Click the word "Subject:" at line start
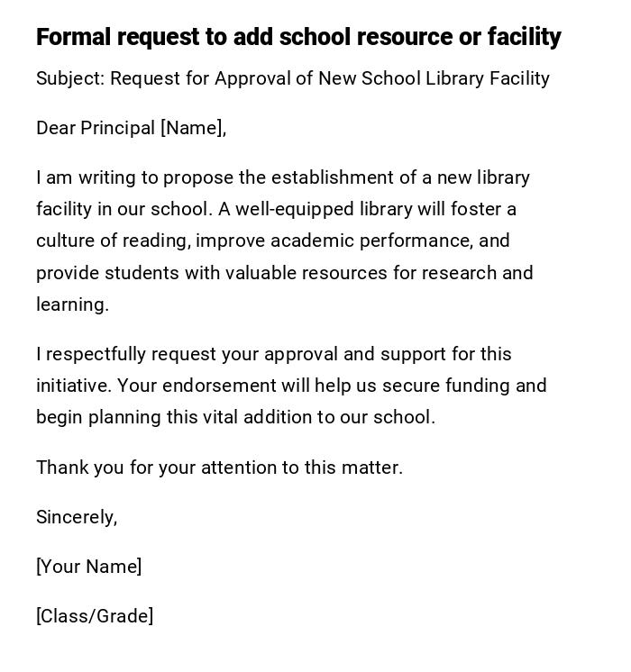The height and width of the screenshot is (672, 631). (70, 78)
